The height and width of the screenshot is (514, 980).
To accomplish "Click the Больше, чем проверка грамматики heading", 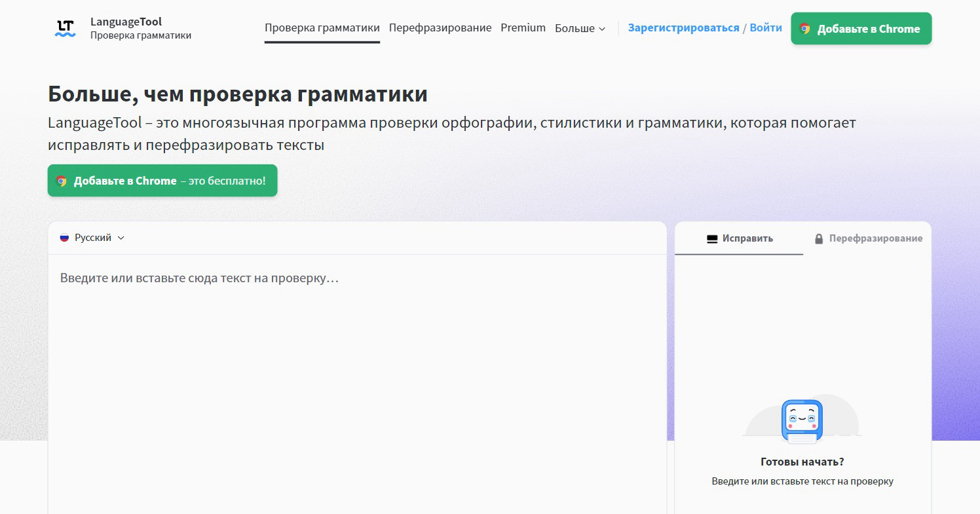I will click(238, 94).
